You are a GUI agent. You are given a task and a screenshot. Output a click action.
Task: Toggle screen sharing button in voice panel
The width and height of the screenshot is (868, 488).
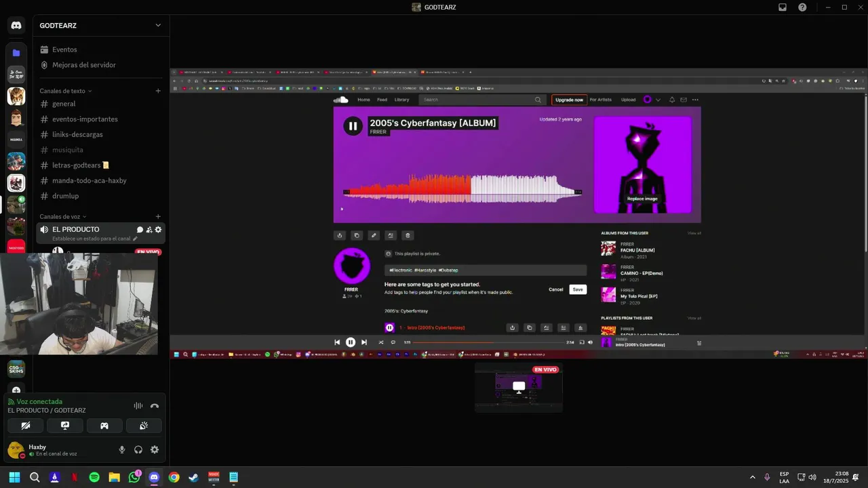(65, 426)
